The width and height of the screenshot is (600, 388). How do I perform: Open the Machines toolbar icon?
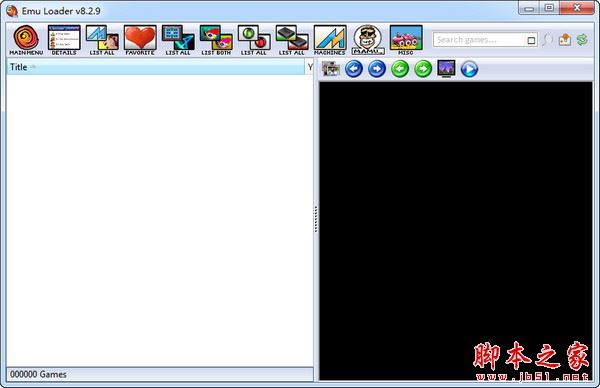pos(330,40)
